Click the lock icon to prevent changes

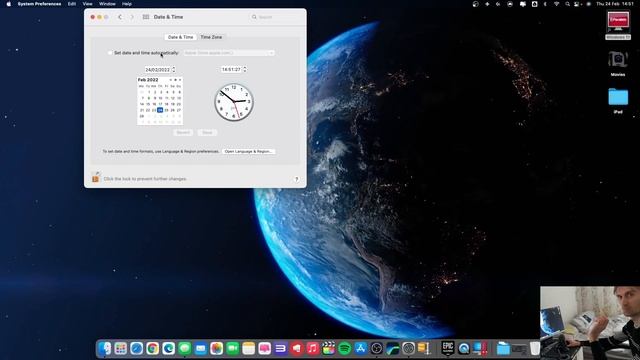[96, 177]
